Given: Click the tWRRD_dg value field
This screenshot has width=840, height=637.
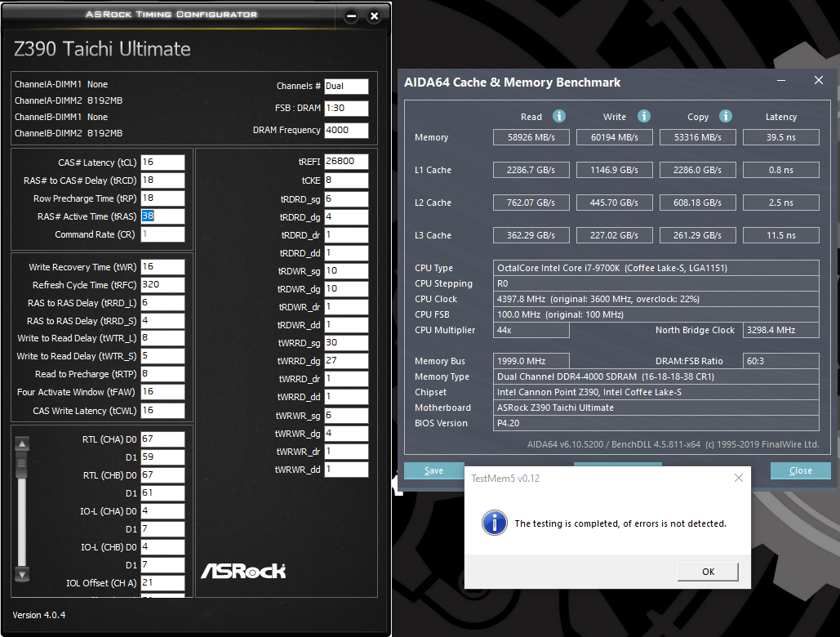Looking at the screenshot, I should pos(346,360).
